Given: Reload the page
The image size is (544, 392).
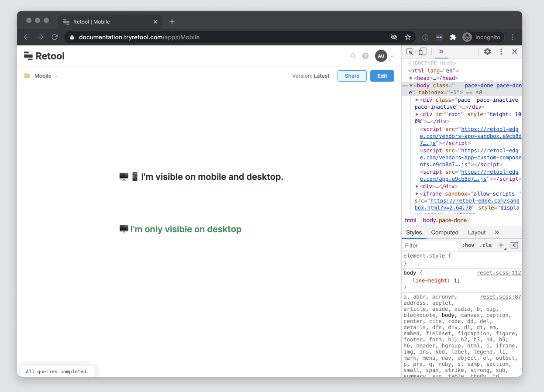Looking at the screenshot, I should pos(55,37).
